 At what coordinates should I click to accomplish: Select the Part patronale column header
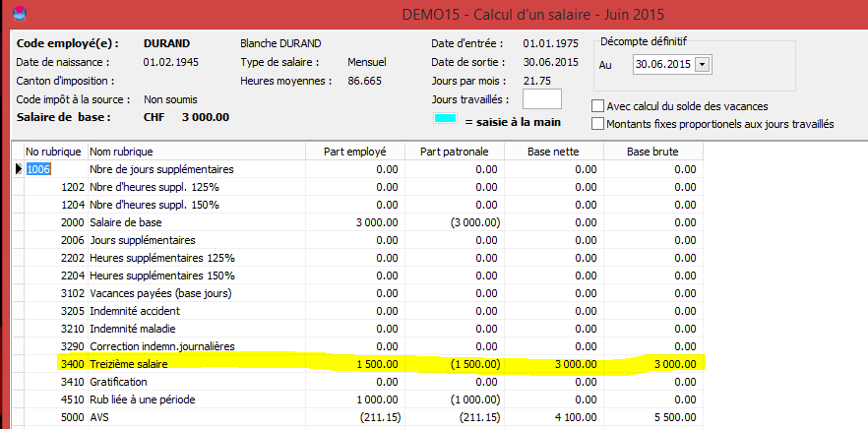tap(455, 152)
